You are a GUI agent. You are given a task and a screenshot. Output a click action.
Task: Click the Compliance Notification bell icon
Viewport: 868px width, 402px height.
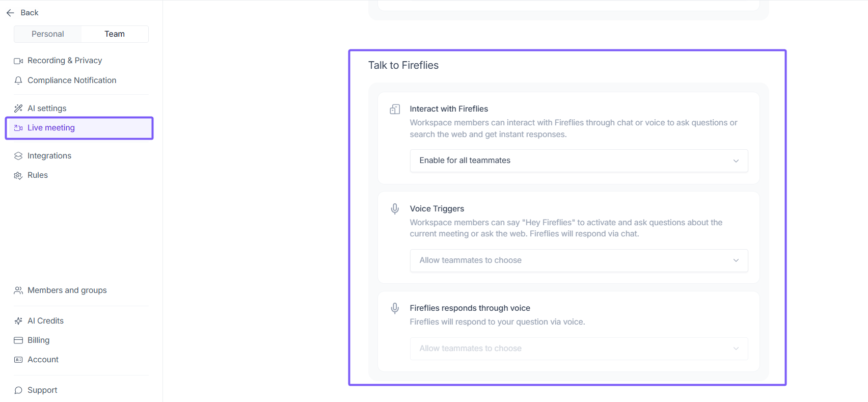point(18,81)
